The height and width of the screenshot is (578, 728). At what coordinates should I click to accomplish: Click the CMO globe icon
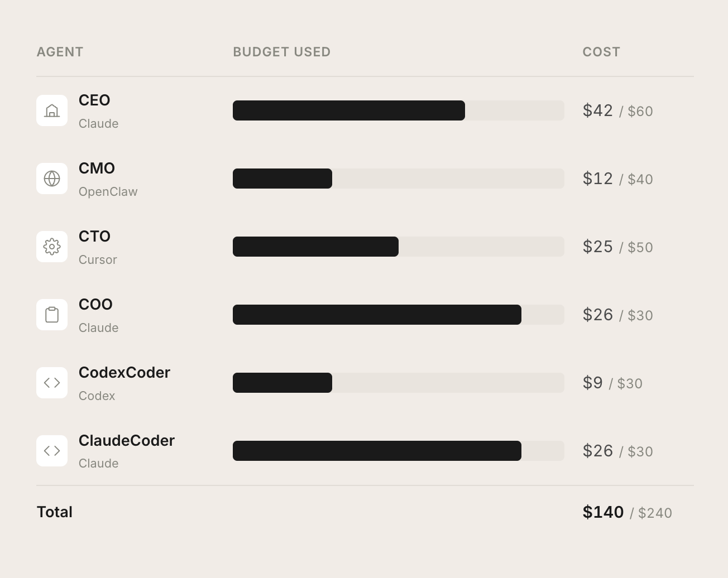pos(52,179)
